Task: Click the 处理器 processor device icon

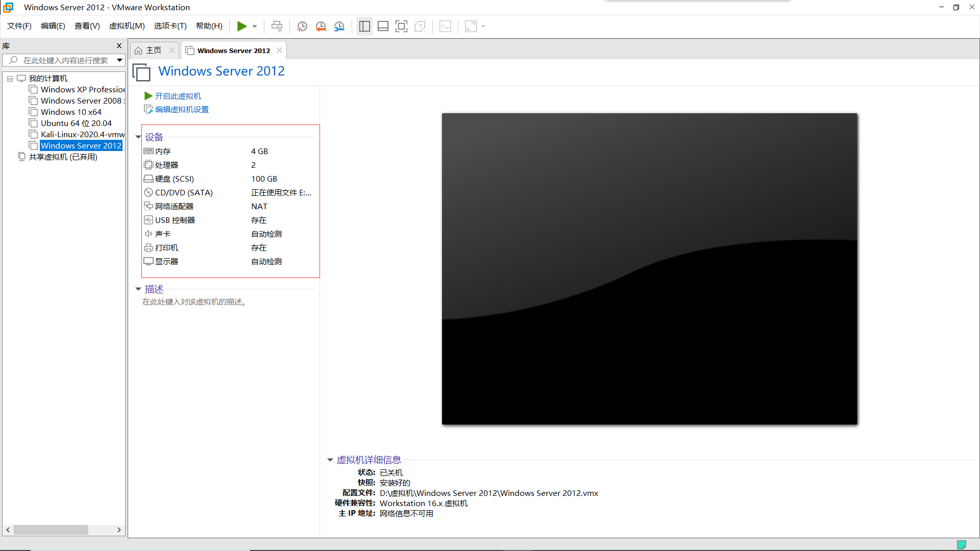Action: pos(149,165)
